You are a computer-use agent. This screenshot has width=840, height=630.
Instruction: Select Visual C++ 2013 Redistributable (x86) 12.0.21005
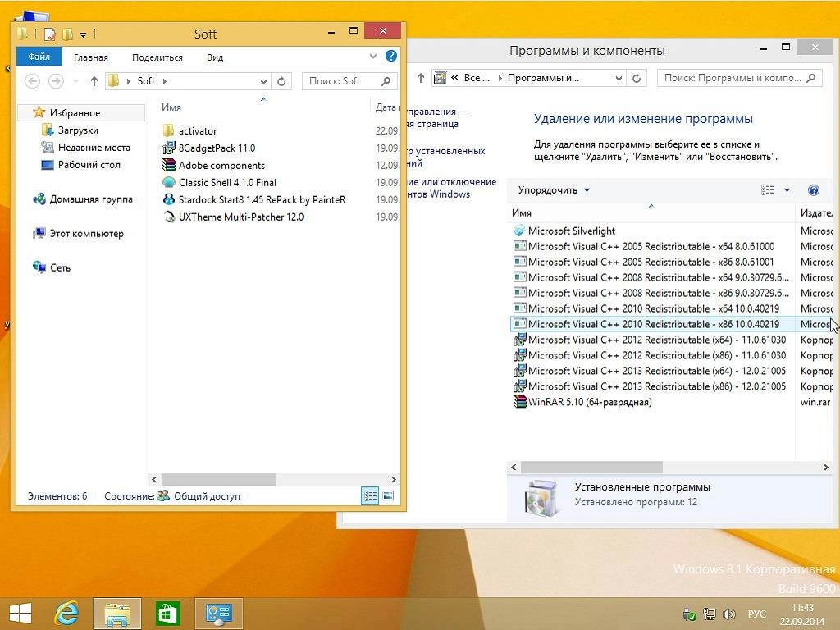tap(651, 386)
